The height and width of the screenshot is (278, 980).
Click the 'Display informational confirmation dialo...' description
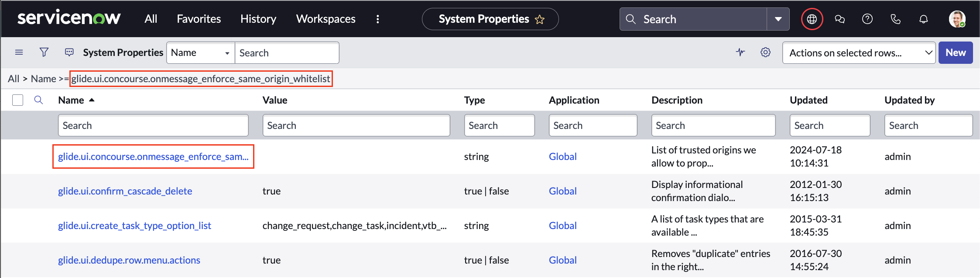click(x=697, y=191)
